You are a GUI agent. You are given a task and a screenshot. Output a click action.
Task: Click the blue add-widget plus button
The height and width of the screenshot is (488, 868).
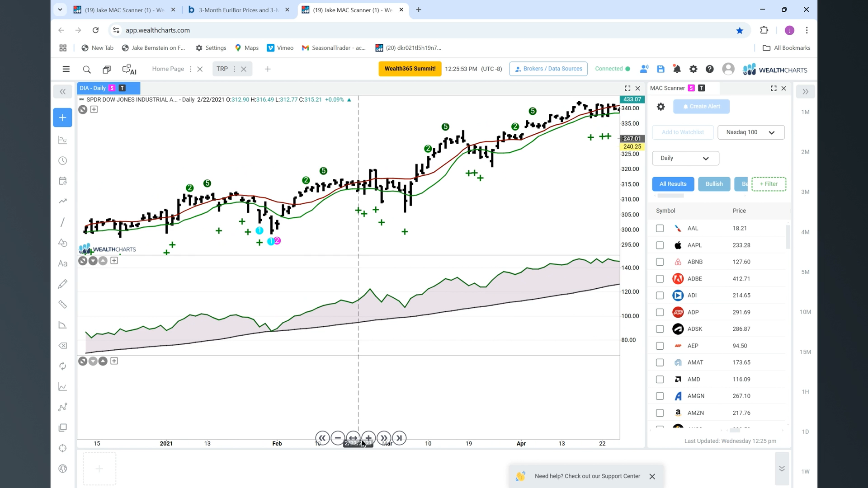click(63, 117)
